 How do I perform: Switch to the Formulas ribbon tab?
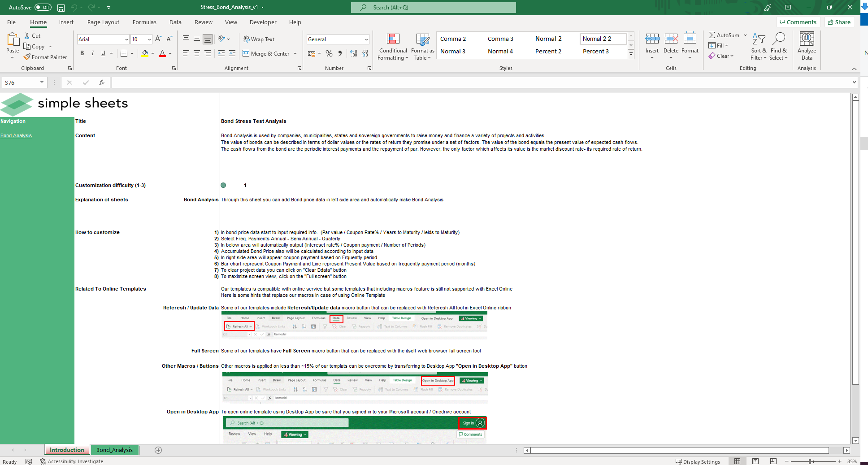(x=144, y=22)
